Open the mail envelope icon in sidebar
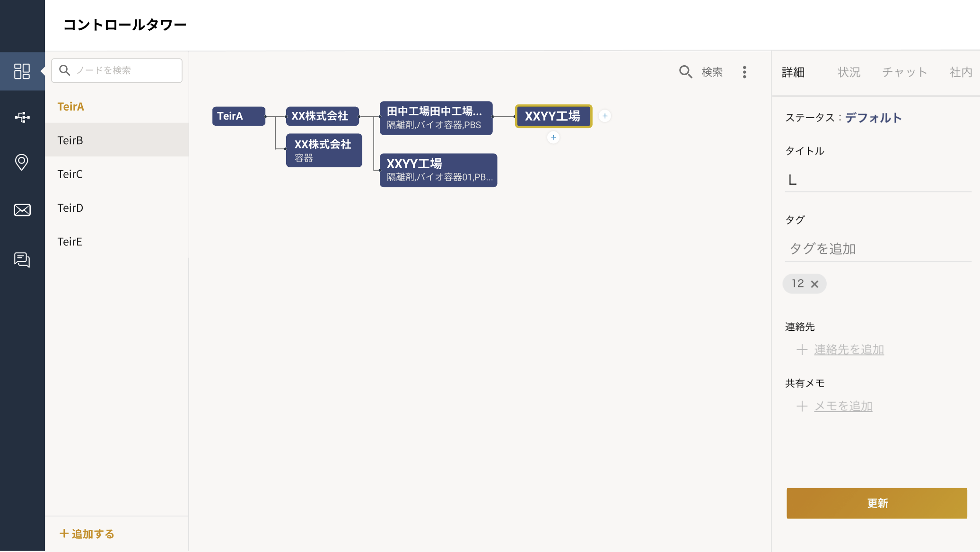This screenshot has width=980, height=552. 22,210
